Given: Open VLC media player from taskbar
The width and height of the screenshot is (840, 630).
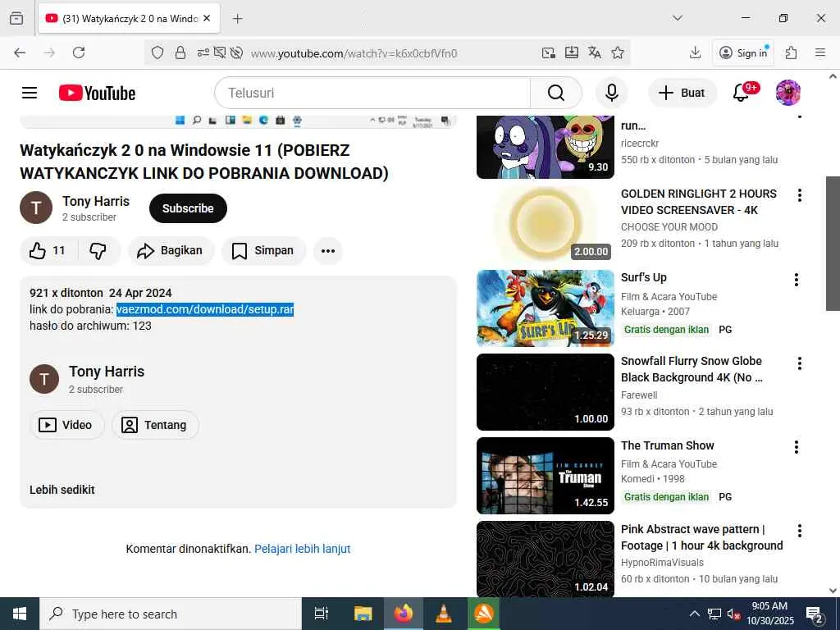Looking at the screenshot, I should [x=443, y=614].
